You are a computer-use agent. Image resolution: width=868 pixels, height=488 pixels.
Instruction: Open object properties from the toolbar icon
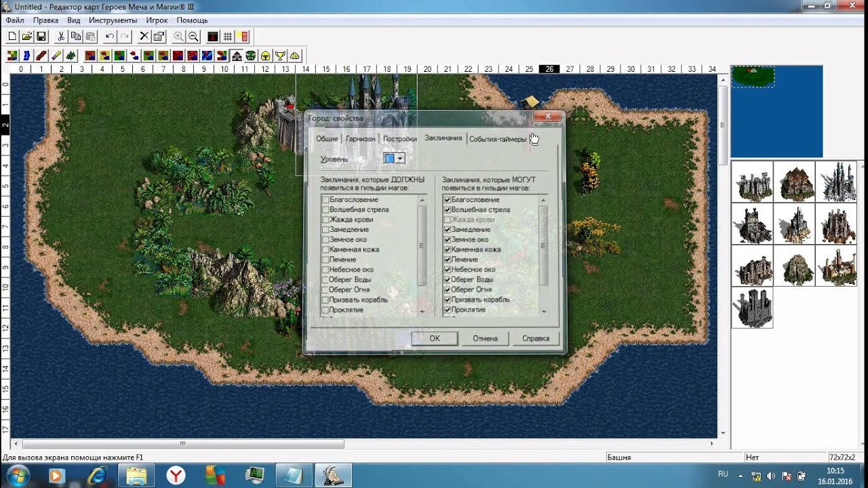tap(159, 37)
